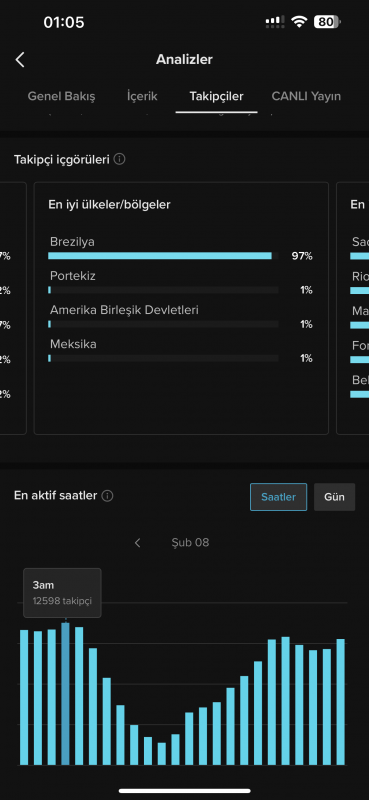
Task: Select the Takipçiler tab
Action: click(216, 96)
